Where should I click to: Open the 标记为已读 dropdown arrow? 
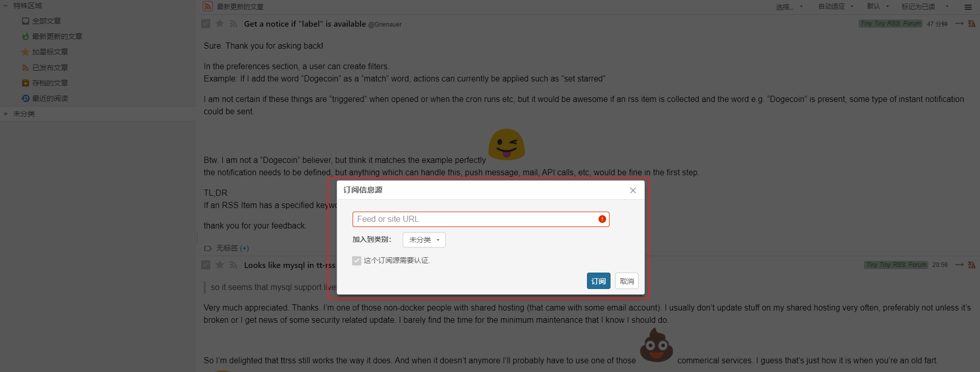(x=947, y=7)
